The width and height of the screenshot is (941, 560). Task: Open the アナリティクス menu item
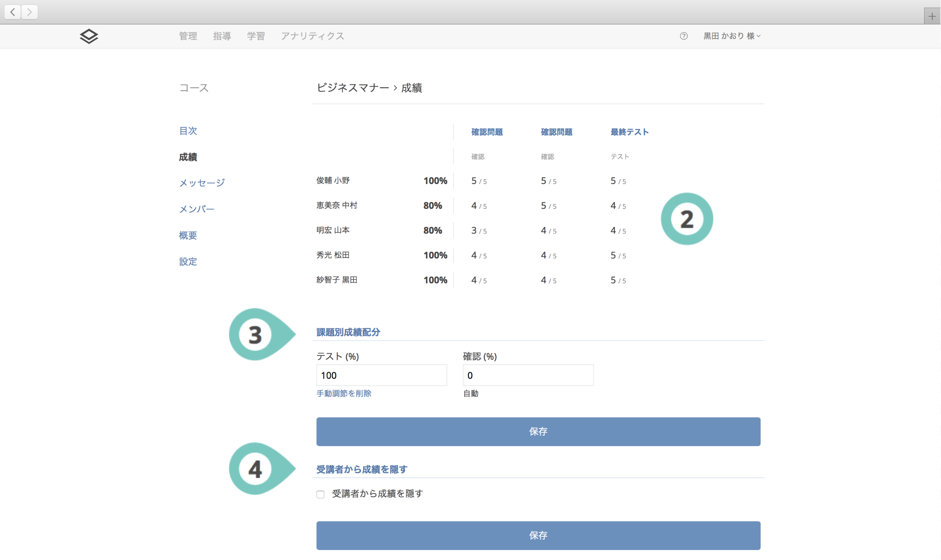(313, 36)
